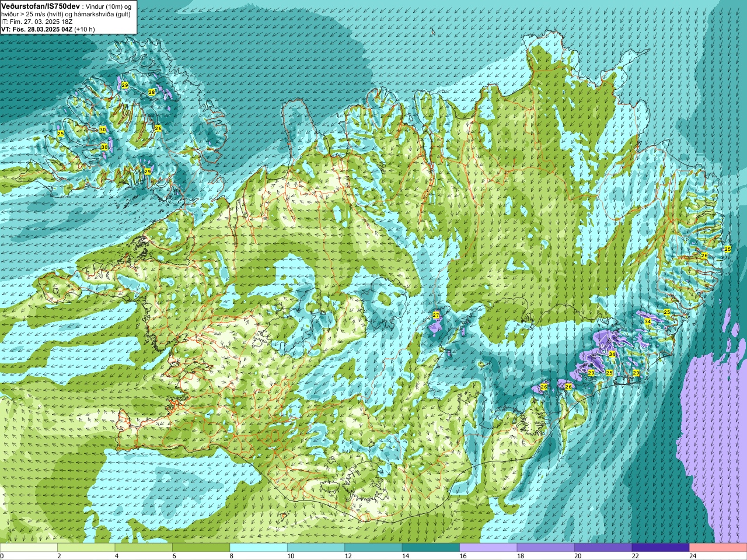Click the '(+10 h)' forecast offset text
Image resolution: width=747 pixels, height=560 pixels.
[x=85, y=29]
